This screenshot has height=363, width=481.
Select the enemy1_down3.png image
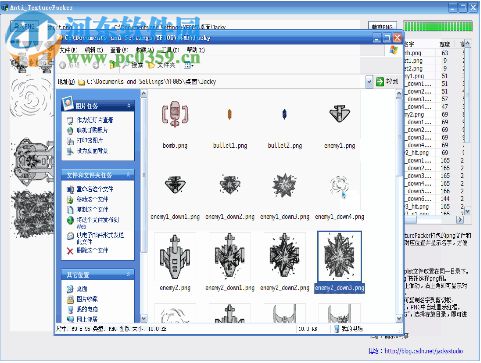pyautogui.click(x=284, y=185)
